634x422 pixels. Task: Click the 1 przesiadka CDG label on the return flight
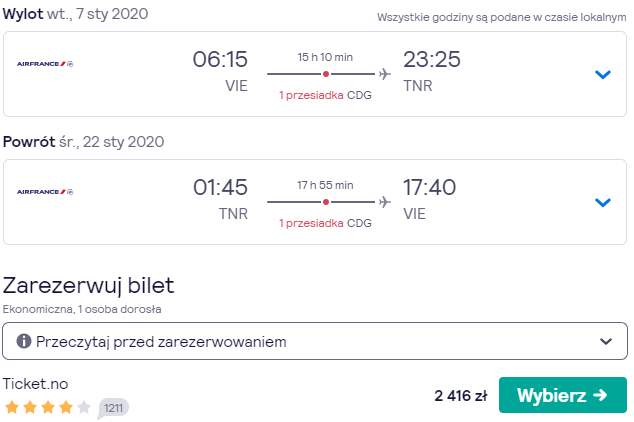pyautogui.click(x=325, y=223)
